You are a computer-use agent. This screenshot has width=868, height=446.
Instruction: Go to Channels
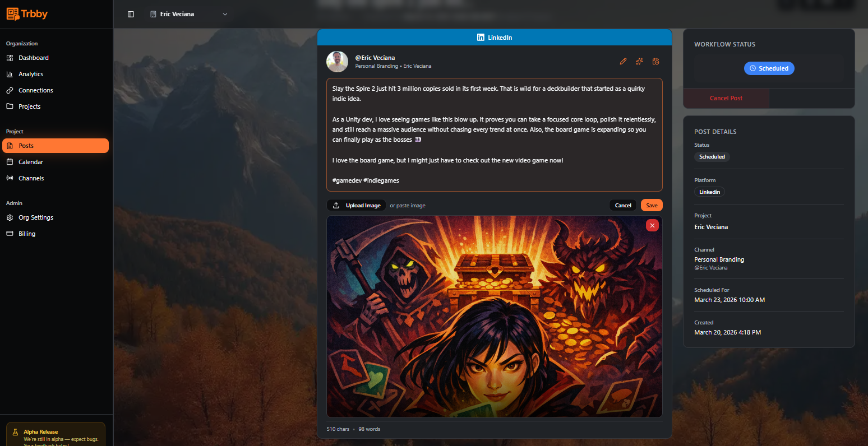(x=56, y=178)
